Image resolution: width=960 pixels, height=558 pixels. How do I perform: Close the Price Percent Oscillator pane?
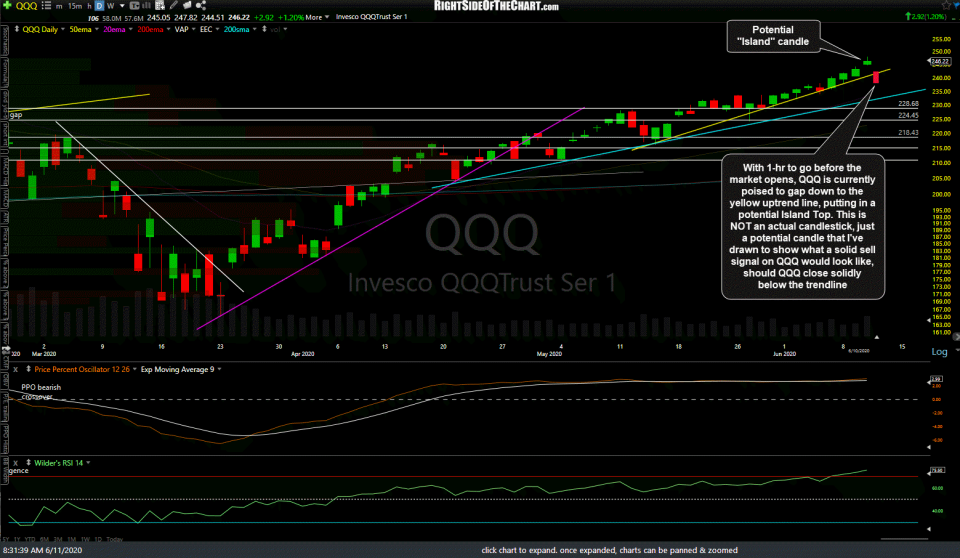[15, 369]
